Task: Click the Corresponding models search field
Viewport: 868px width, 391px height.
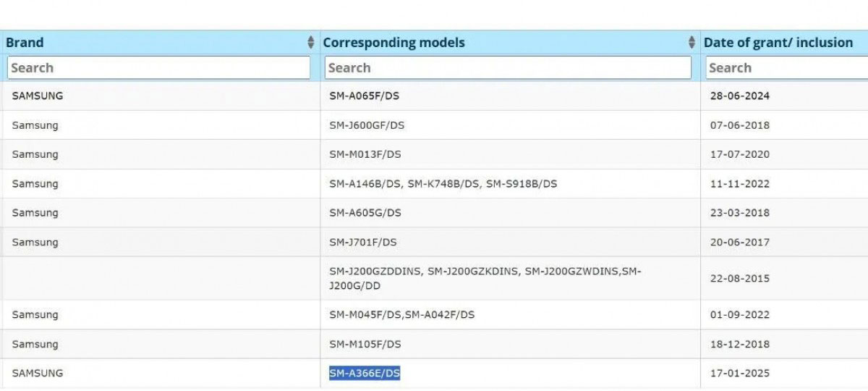Action: [508, 67]
